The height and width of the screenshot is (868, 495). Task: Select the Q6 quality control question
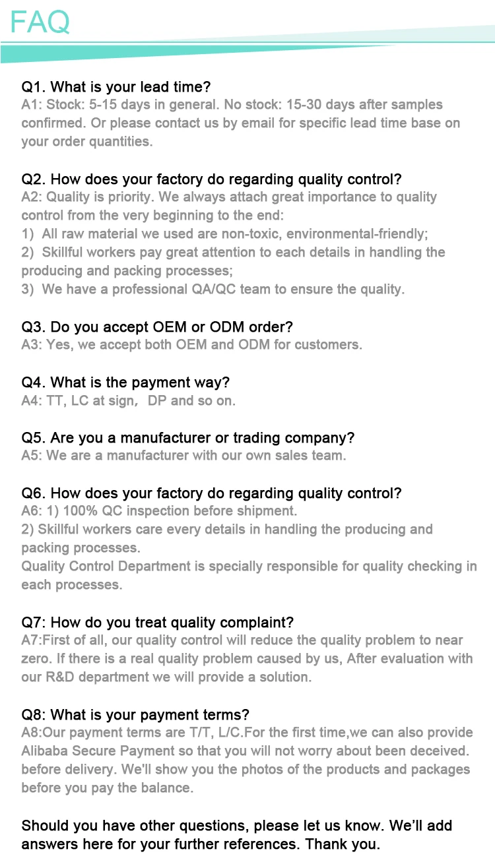211,493
